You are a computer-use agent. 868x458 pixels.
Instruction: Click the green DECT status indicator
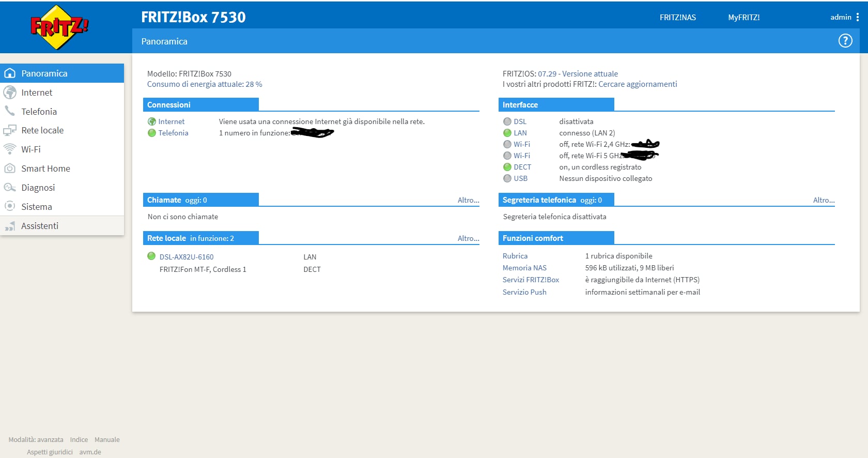click(x=507, y=167)
